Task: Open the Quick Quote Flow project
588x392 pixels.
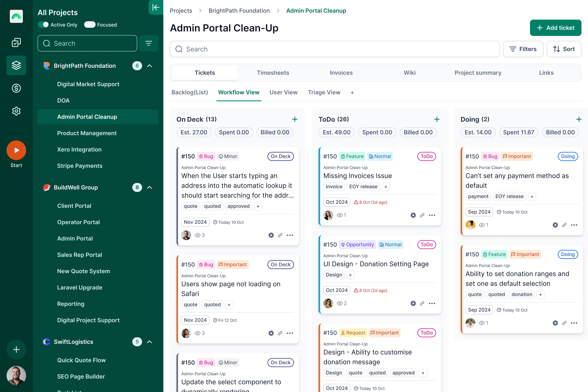Action: [81, 360]
